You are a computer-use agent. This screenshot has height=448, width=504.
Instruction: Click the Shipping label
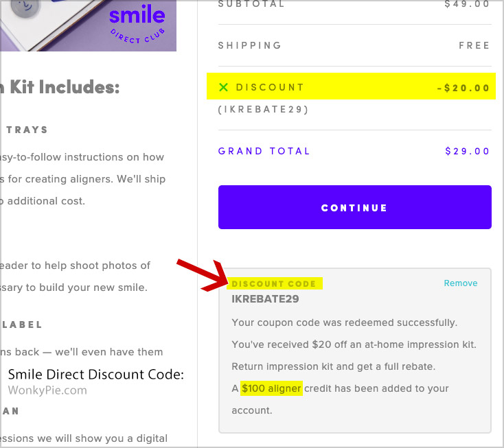pos(250,45)
